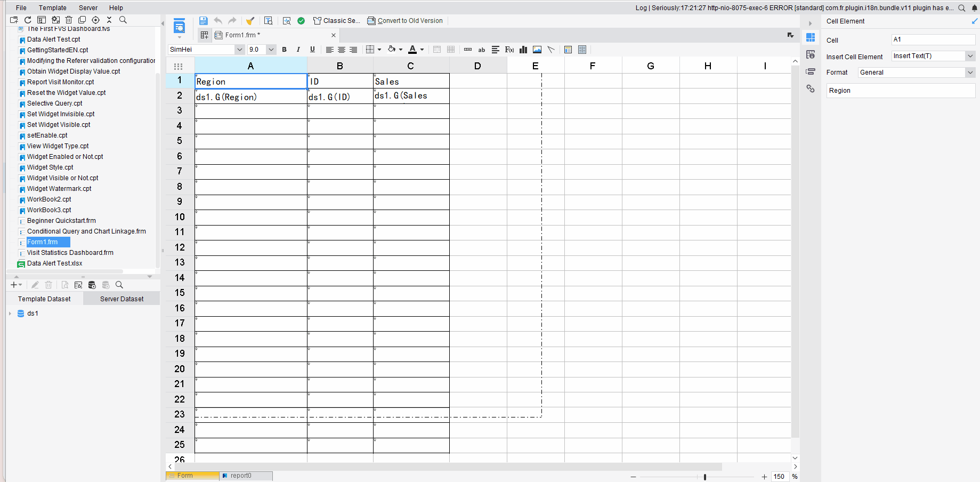The width and height of the screenshot is (980, 482).
Task: Click the collapse all icon in file panel
Action: click(x=109, y=20)
